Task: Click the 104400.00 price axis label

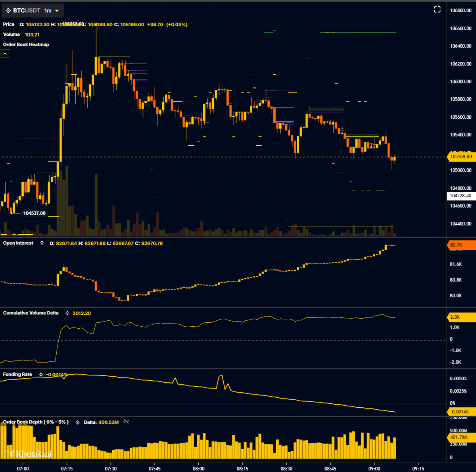Action: click(461, 224)
